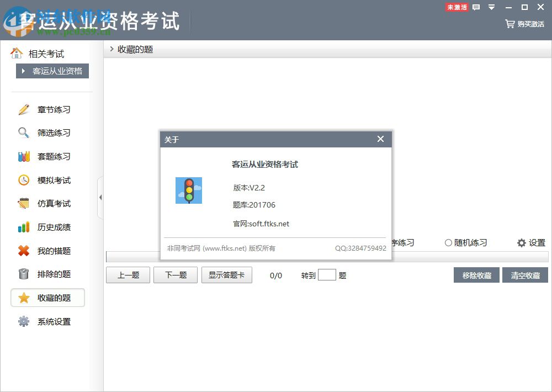Click the 未激活 activation badge
The height and width of the screenshot is (392, 552).
[x=457, y=7]
